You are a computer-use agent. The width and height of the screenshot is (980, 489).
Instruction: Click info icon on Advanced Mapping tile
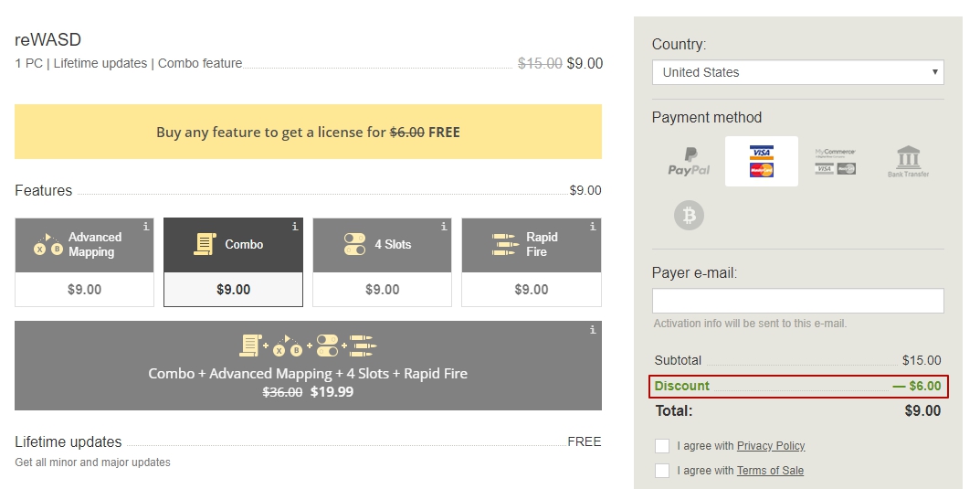pos(145,227)
